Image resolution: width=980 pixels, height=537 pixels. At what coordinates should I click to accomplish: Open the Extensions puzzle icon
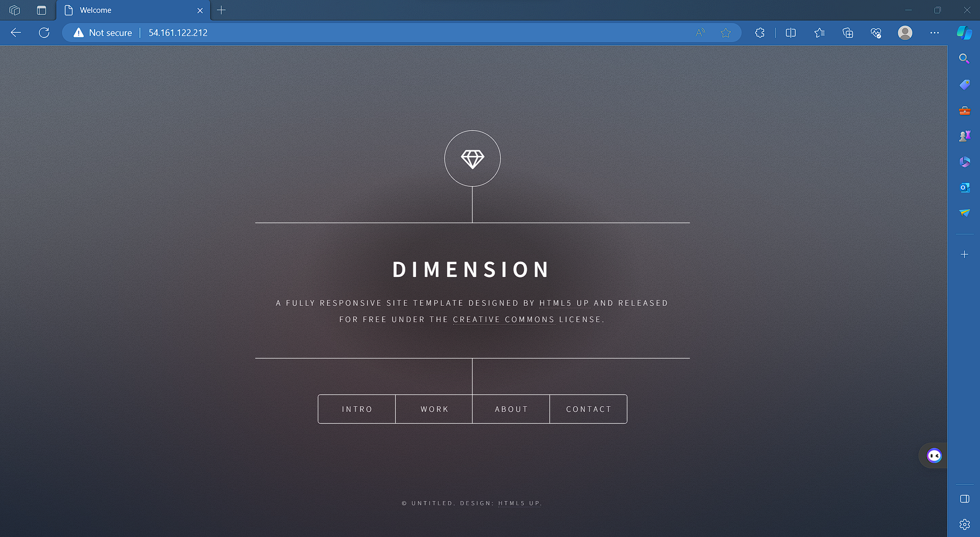click(760, 33)
